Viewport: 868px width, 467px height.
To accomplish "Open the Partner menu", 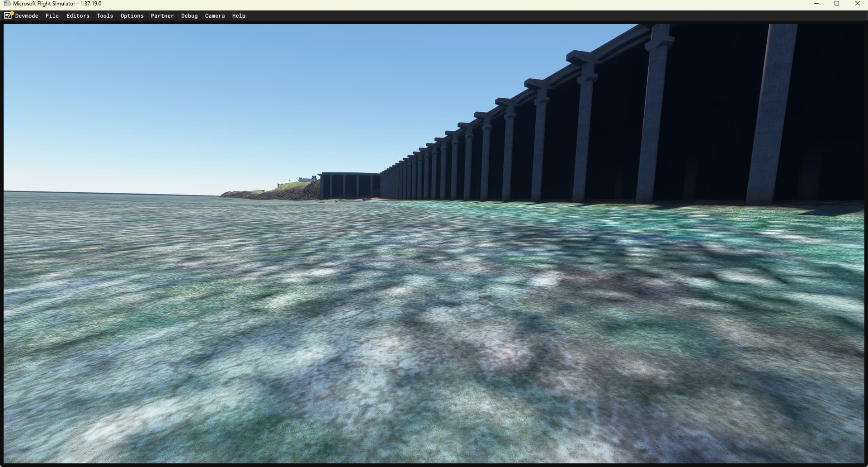I will pyautogui.click(x=162, y=16).
